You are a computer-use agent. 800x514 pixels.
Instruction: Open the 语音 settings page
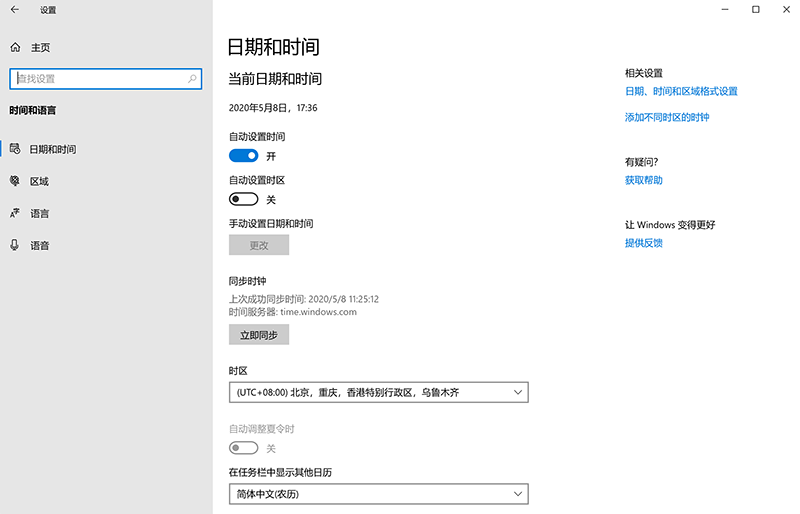[x=40, y=245]
